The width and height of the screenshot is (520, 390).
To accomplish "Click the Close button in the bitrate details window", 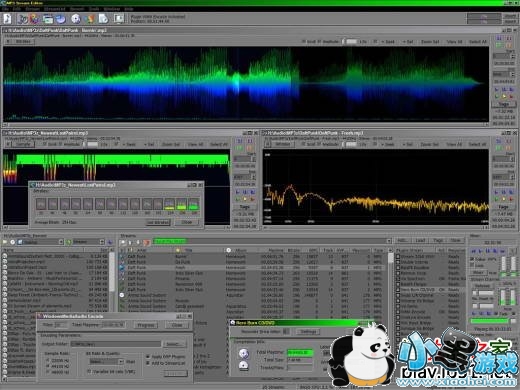I will 187,222.
